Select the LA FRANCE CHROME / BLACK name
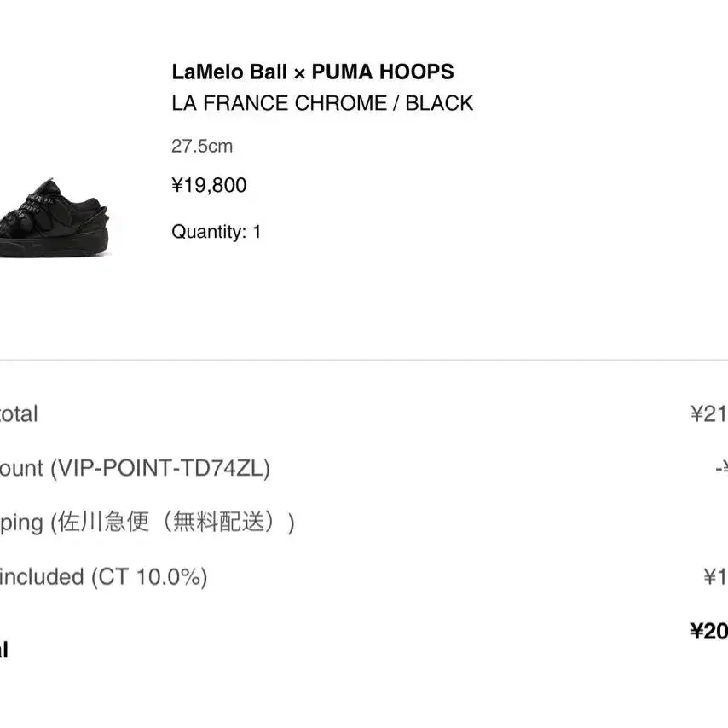 [322, 103]
